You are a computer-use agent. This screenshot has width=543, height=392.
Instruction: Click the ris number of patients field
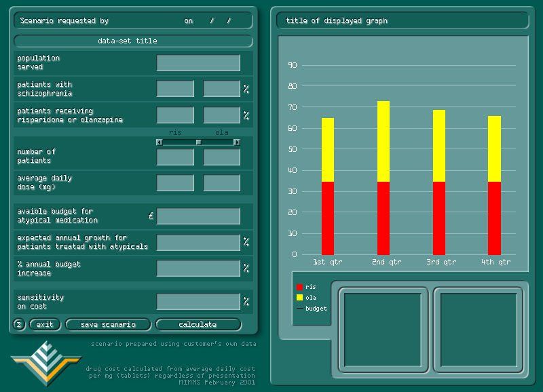tap(175, 157)
